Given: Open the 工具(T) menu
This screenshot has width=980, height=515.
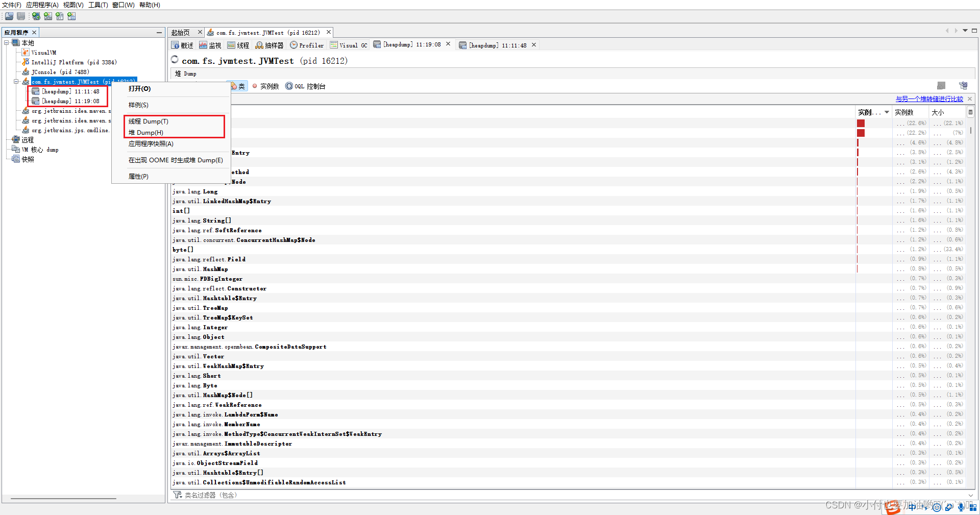Looking at the screenshot, I should point(98,5).
